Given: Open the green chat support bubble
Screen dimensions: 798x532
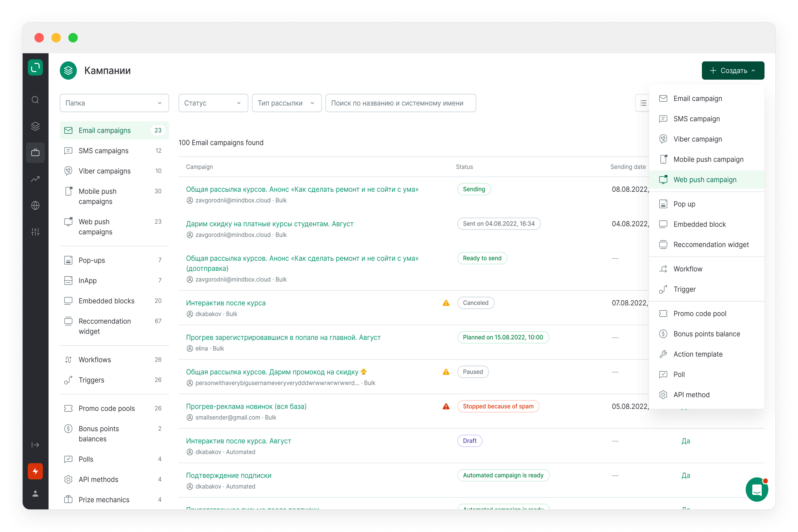Looking at the screenshot, I should click(x=757, y=489).
